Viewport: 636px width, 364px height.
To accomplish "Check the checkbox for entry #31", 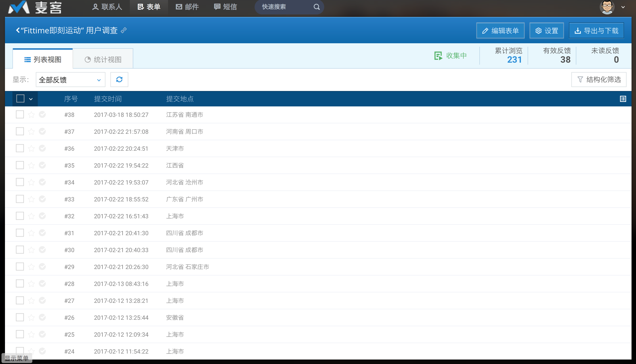I will coord(20,233).
